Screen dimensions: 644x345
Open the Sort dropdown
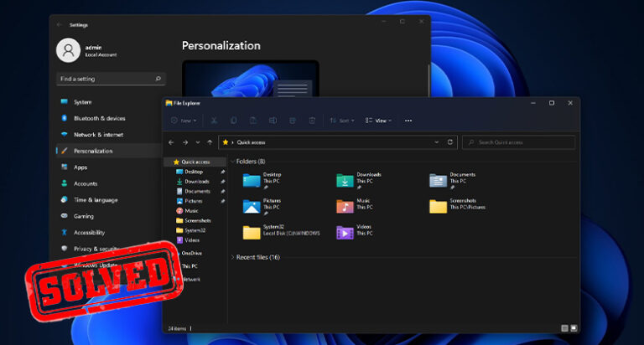pos(342,121)
